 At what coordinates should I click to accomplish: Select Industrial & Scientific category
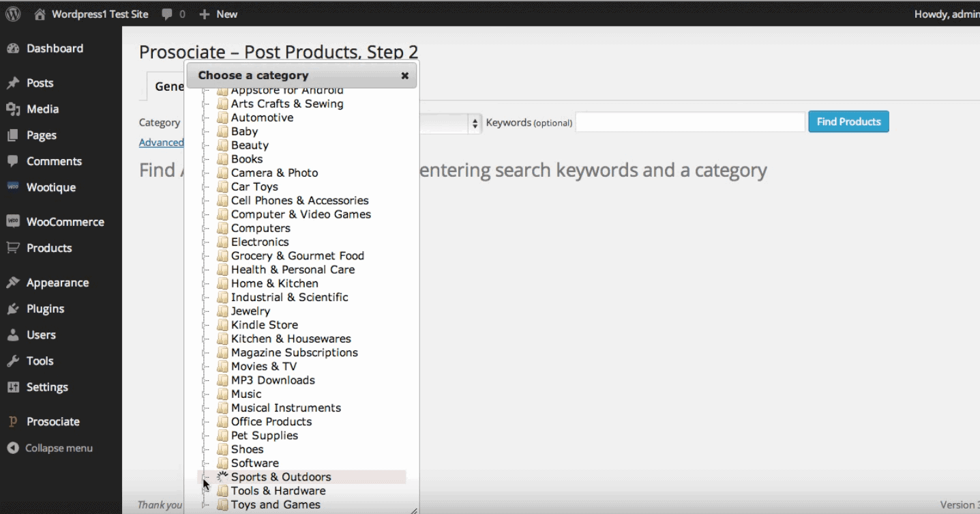coord(289,298)
